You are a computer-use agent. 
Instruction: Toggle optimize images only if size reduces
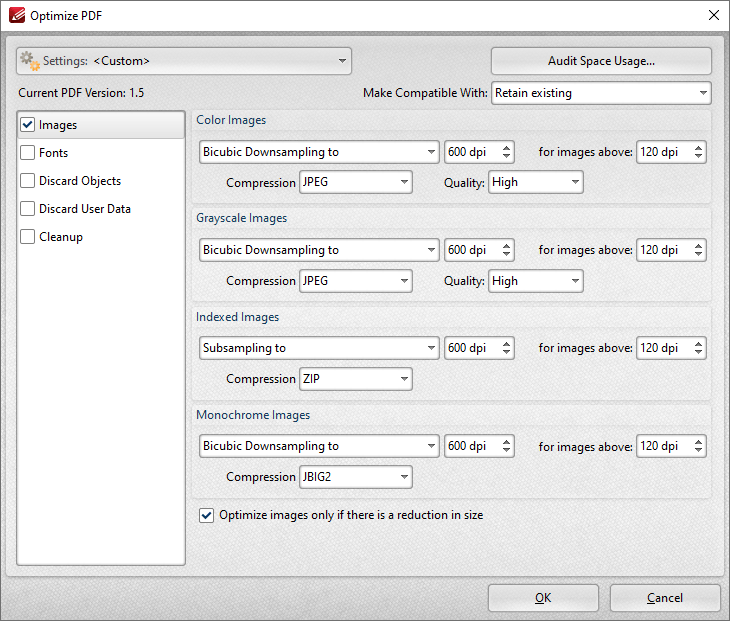207,516
